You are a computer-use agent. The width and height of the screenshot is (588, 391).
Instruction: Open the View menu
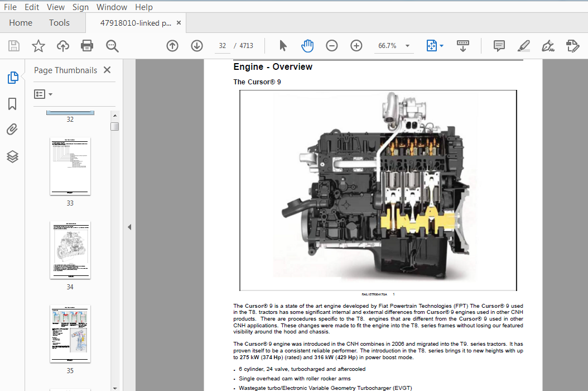coord(56,7)
